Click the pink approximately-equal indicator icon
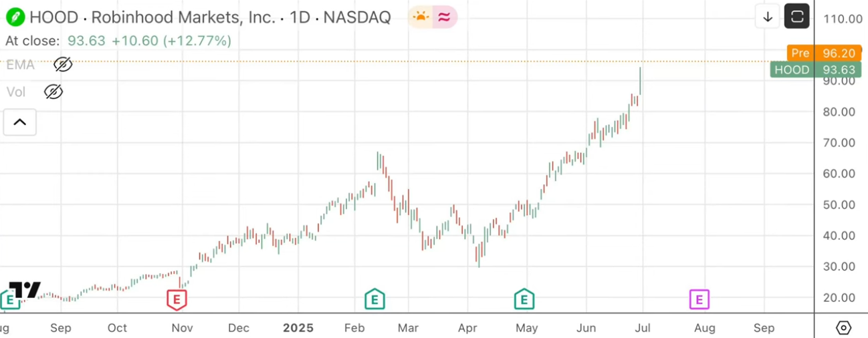The height and width of the screenshot is (338, 868). (x=445, y=17)
